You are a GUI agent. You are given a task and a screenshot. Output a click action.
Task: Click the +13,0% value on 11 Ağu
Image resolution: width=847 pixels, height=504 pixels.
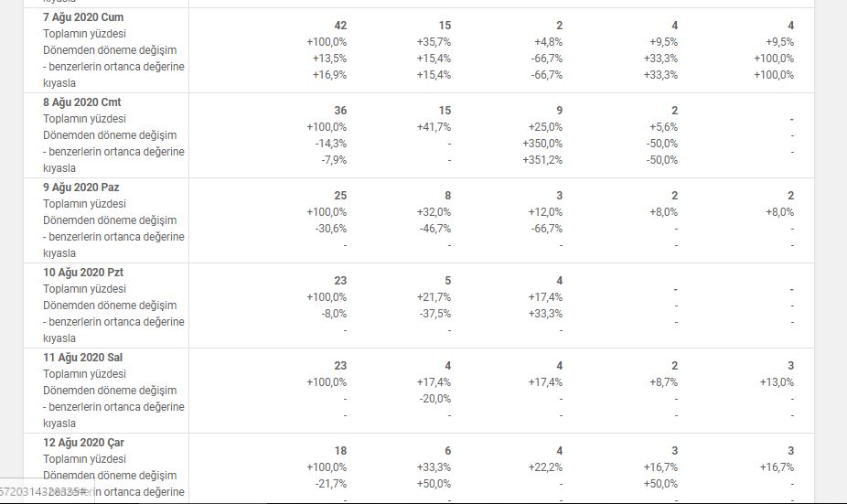777,382
